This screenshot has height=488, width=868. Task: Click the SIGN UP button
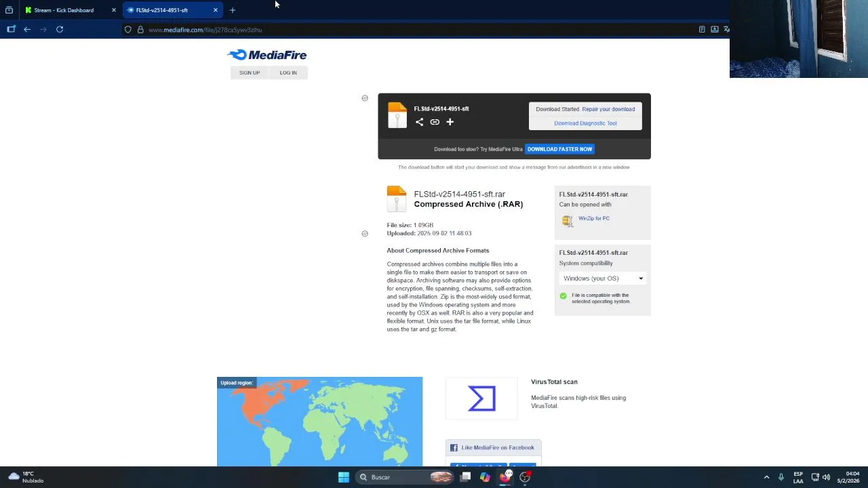coord(250,73)
